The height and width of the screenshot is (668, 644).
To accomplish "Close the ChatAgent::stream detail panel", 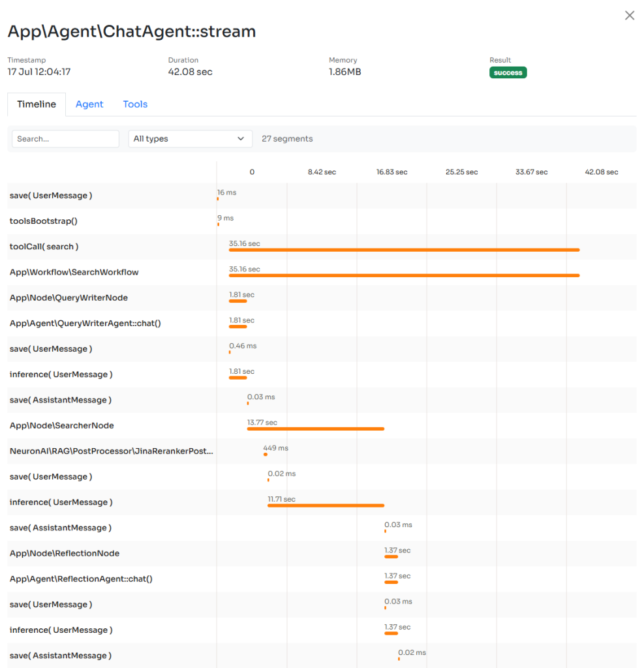I will pos(629,15).
